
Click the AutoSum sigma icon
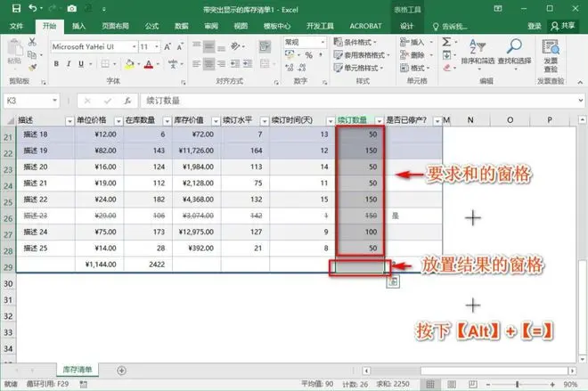[446, 42]
